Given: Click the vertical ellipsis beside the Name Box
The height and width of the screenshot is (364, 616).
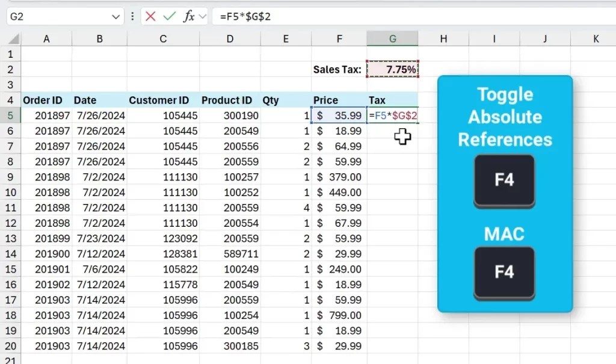Looking at the screenshot, I should coord(132,16).
